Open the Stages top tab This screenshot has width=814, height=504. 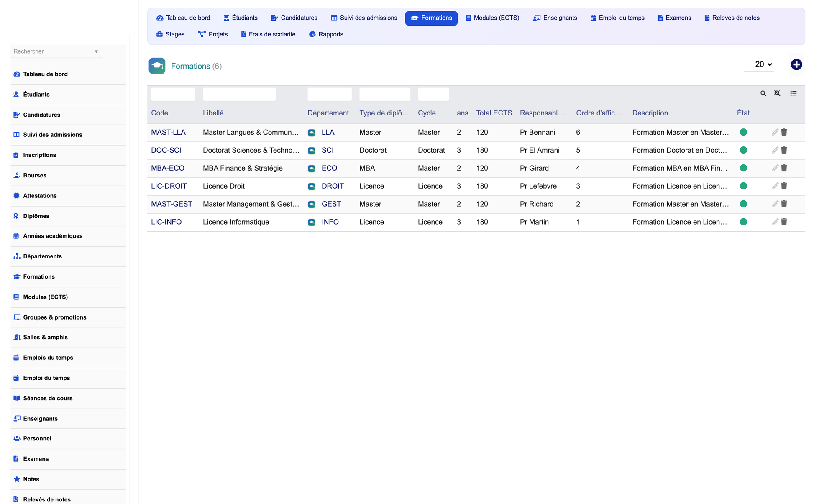(170, 34)
